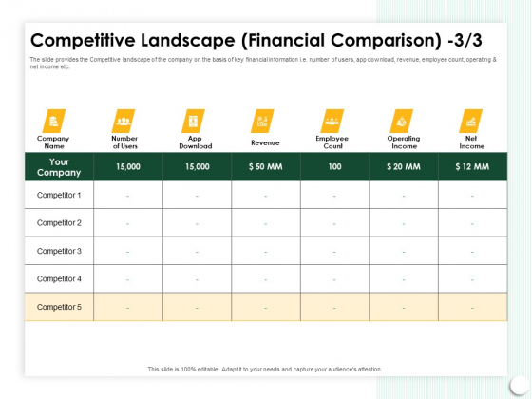Select the 'App Download' header label

196,142
